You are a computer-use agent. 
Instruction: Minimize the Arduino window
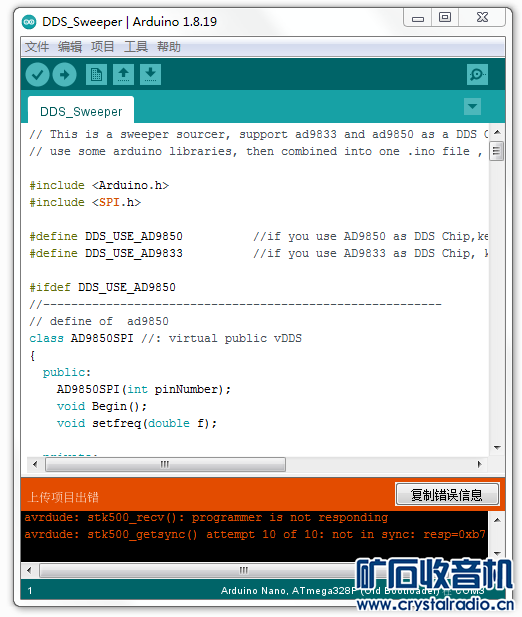[x=418, y=18]
